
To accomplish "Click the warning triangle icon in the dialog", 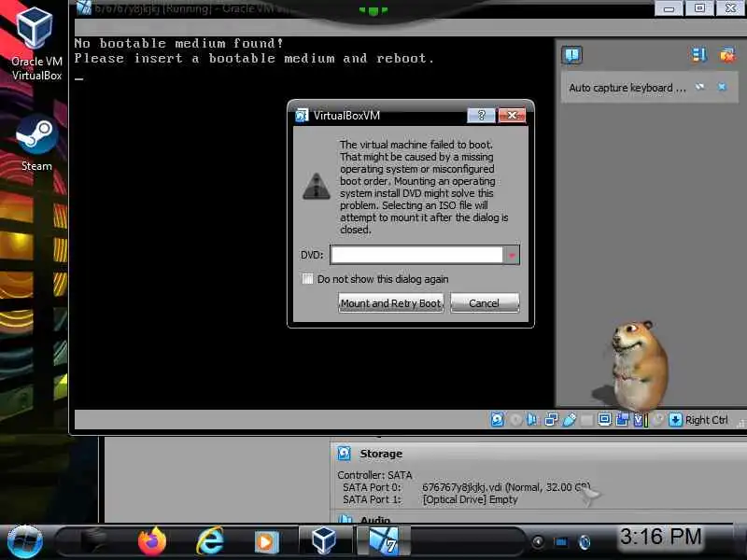I will (x=316, y=186).
